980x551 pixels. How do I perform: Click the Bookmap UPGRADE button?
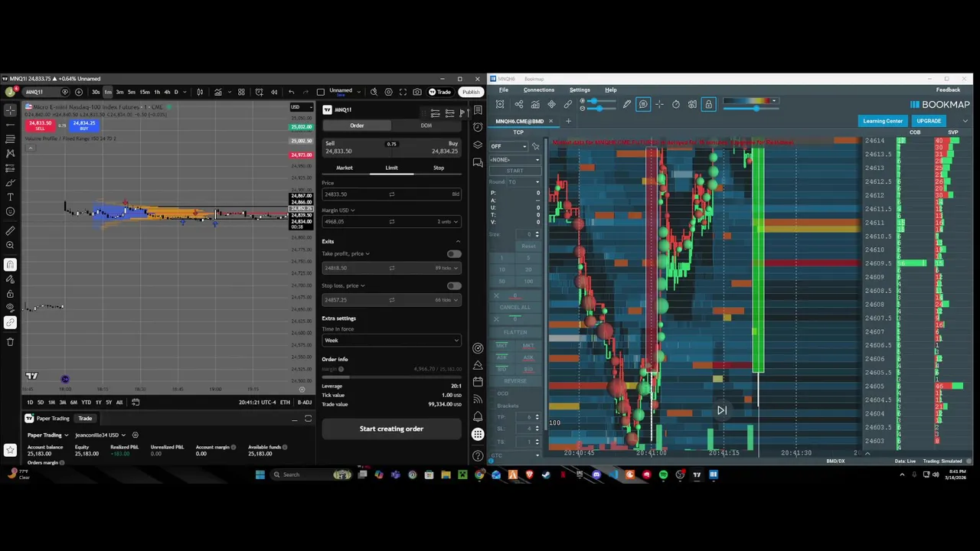pyautogui.click(x=929, y=121)
